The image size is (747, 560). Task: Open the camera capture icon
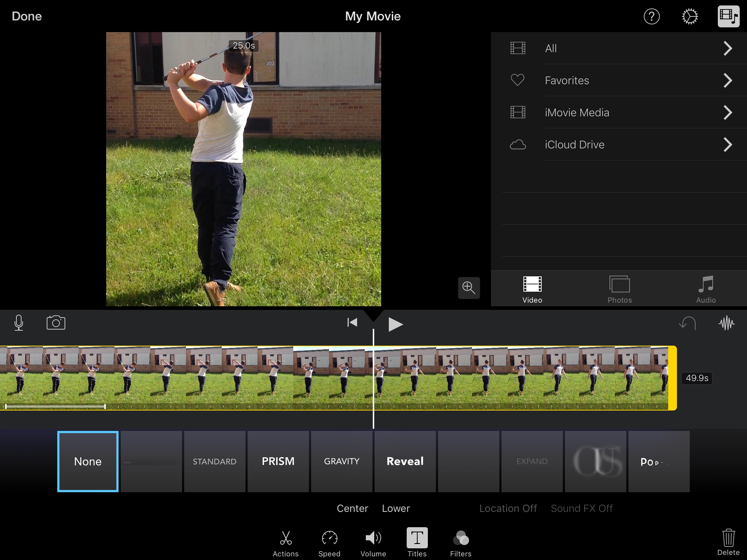click(56, 323)
